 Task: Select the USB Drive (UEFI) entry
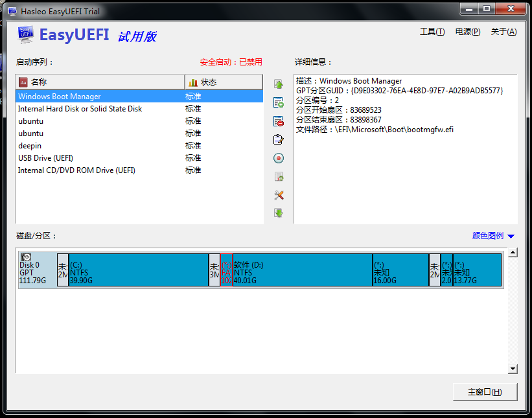point(139,158)
